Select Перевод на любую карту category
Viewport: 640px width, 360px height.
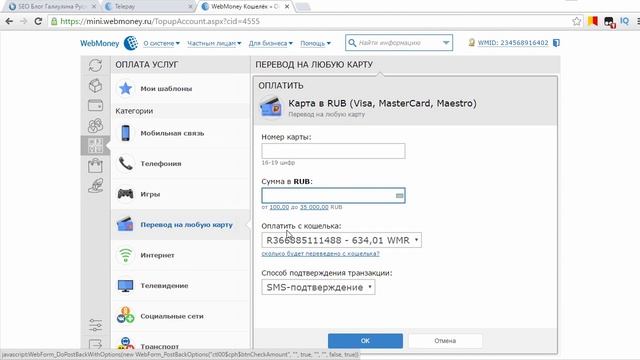[180, 224]
